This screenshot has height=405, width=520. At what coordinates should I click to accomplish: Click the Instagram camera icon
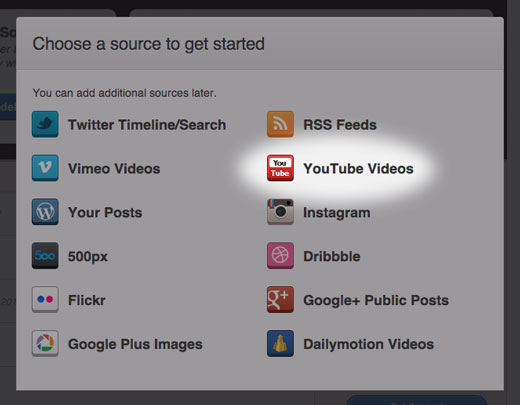(x=280, y=212)
